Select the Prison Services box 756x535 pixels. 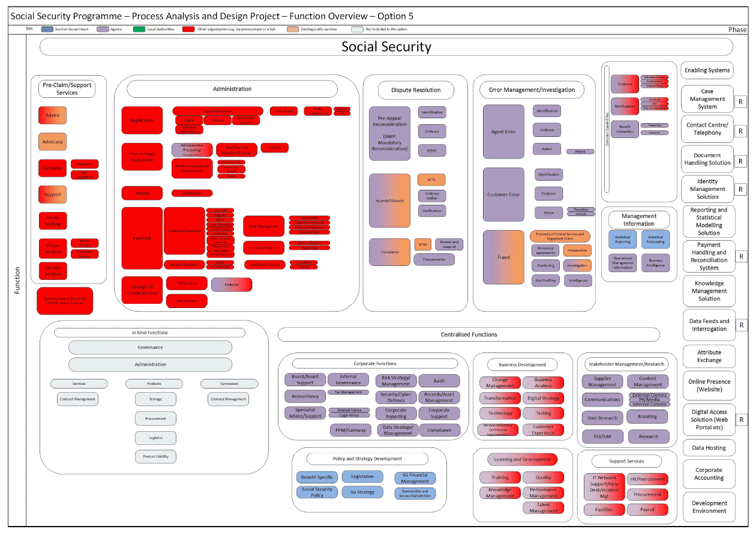pyautogui.click(x=53, y=248)
